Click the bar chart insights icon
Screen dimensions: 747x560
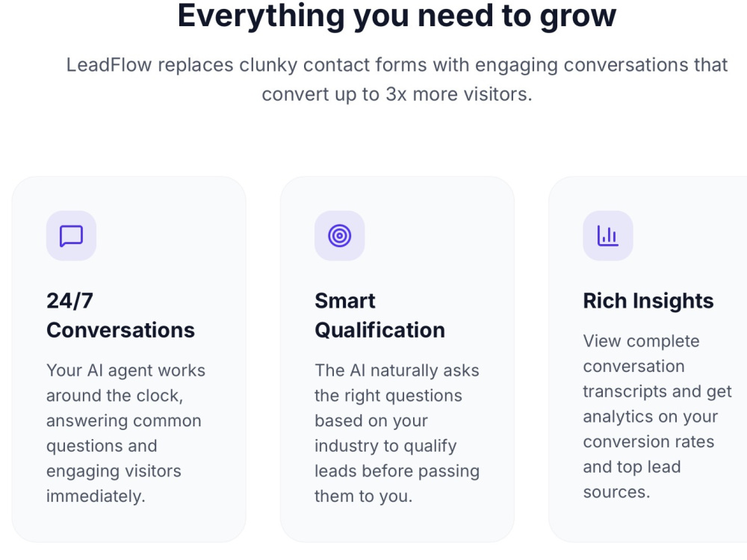pos(608,236)
